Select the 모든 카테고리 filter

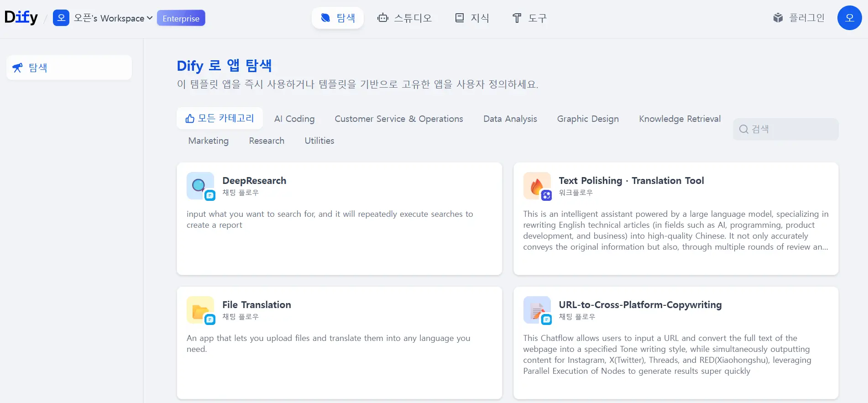coord(220,118)
